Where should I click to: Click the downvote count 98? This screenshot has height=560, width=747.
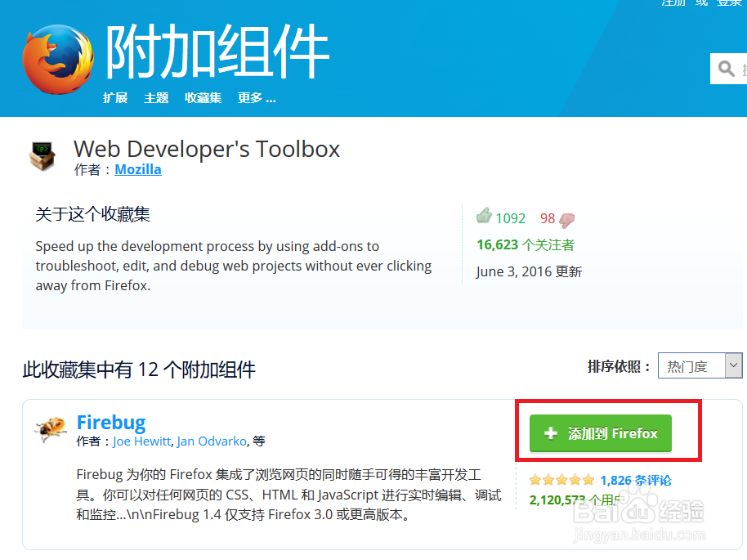(x=548, y=218)
